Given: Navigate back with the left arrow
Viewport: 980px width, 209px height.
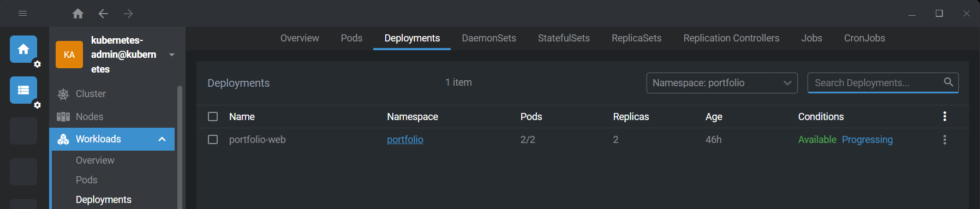Looking at the screenshot, I should (x=103, y=14).
